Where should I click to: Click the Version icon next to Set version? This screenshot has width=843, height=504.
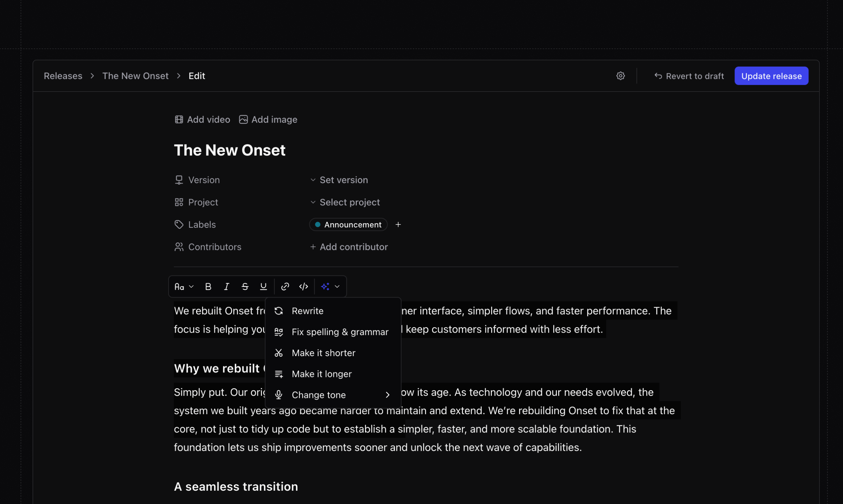[179, 180]
